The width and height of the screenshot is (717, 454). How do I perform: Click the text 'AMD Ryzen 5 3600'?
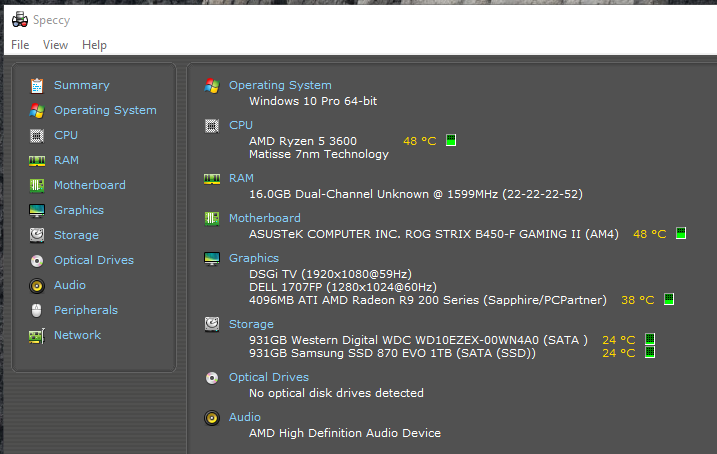(x=303, y=141)
